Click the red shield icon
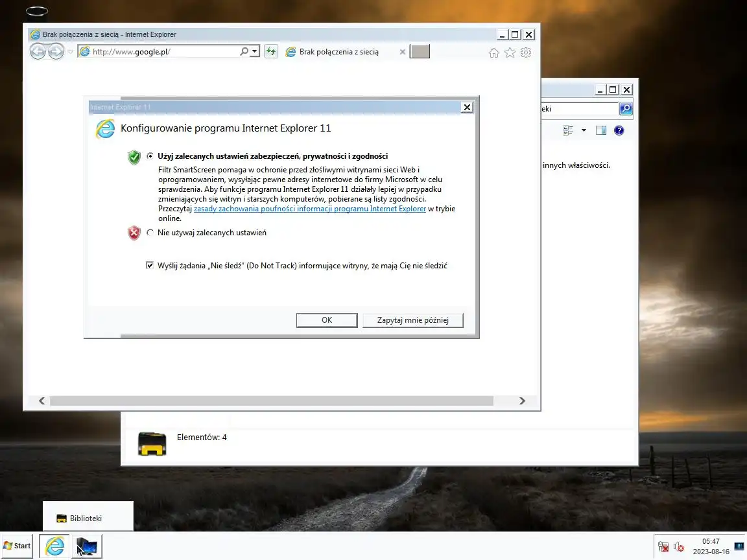This screenshot has height=560, width=747. (x=134, y=233)
